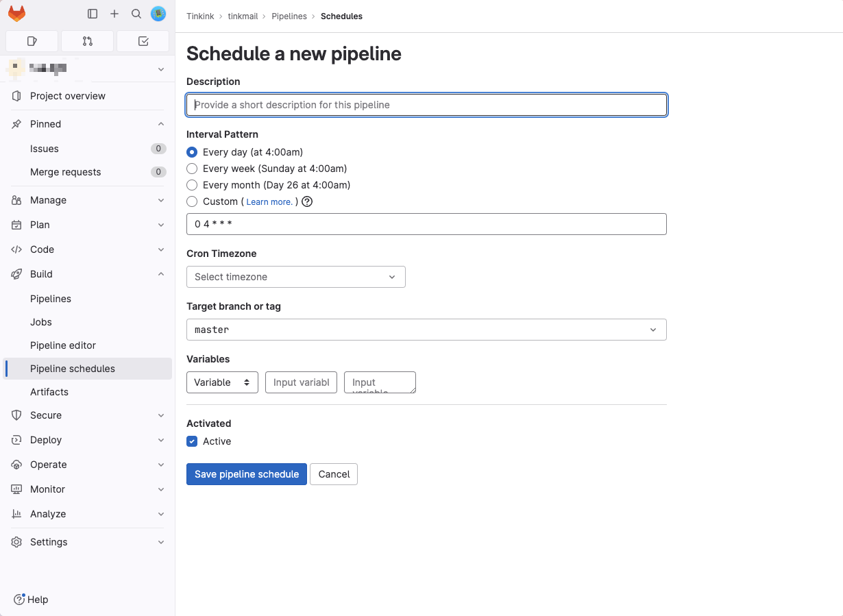Open search with magnifier icon
This screenshot has height=616, width=843.
click(x=136, y=14)
